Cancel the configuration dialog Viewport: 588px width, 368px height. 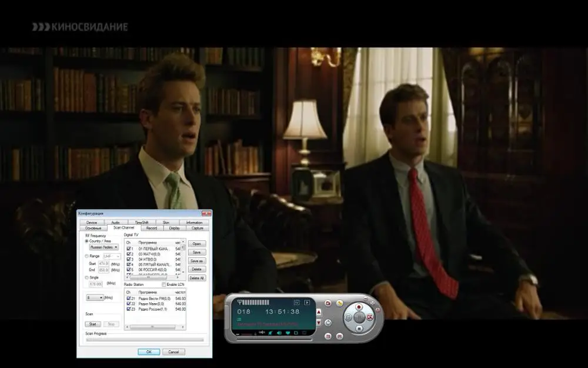[173, 352]
